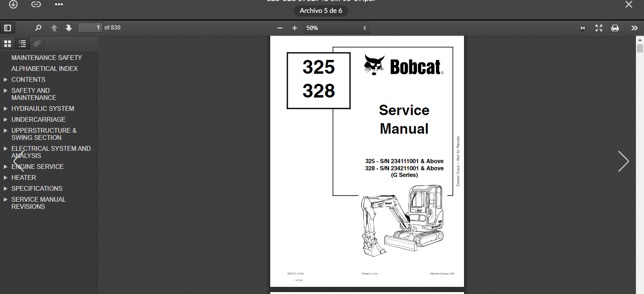This screenshot has height=294, width=644.
Task: Expand ELECTRICAL SYSTEM AND ANALYSIS arrow
Action: click(x=6, y=148)
